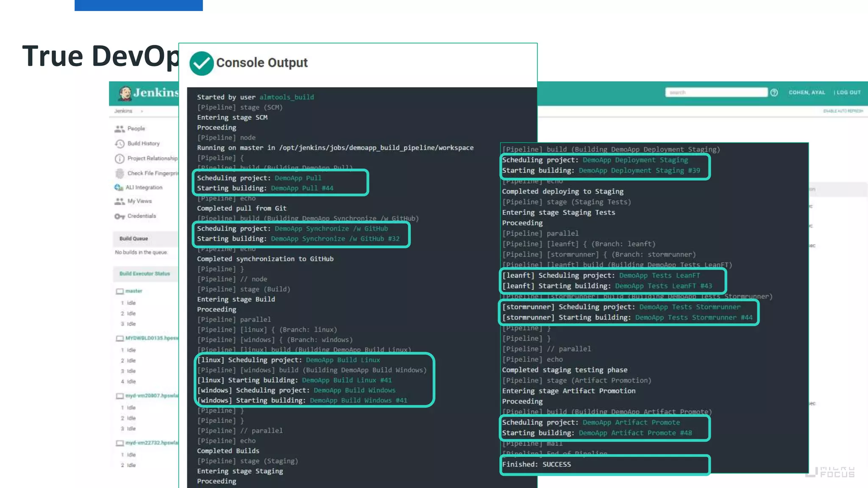This screenshot has height=488, width=868.
Task: Click the ENABLE AUTO REFRESH link
Action: click(x=843, y=111)
